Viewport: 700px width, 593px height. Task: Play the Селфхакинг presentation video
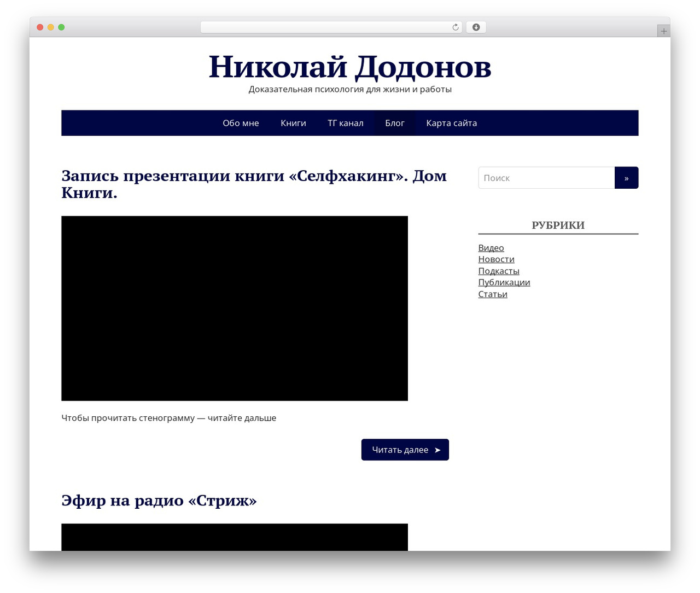pyautogui.click(x=235, y=309)
